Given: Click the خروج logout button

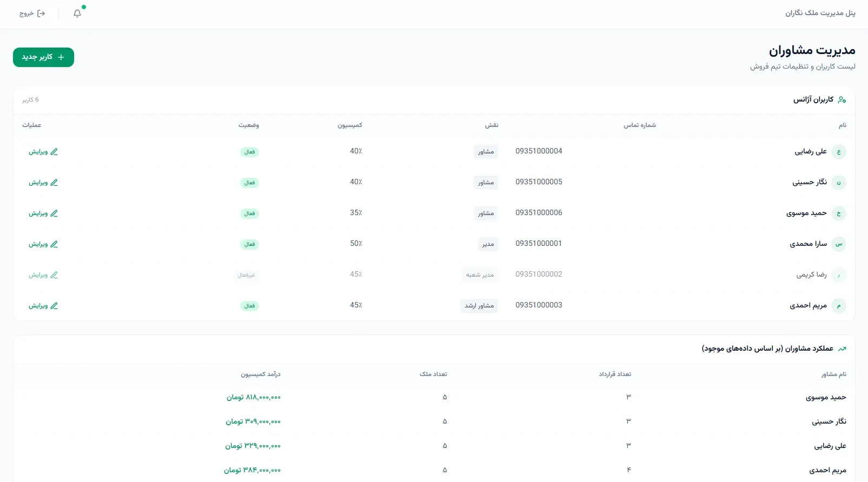Looking at the screenshot, I should point(32,14).
